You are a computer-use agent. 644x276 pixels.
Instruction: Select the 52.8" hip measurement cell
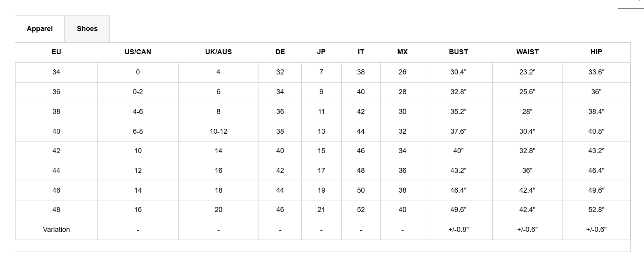click(x=596, y=210)
